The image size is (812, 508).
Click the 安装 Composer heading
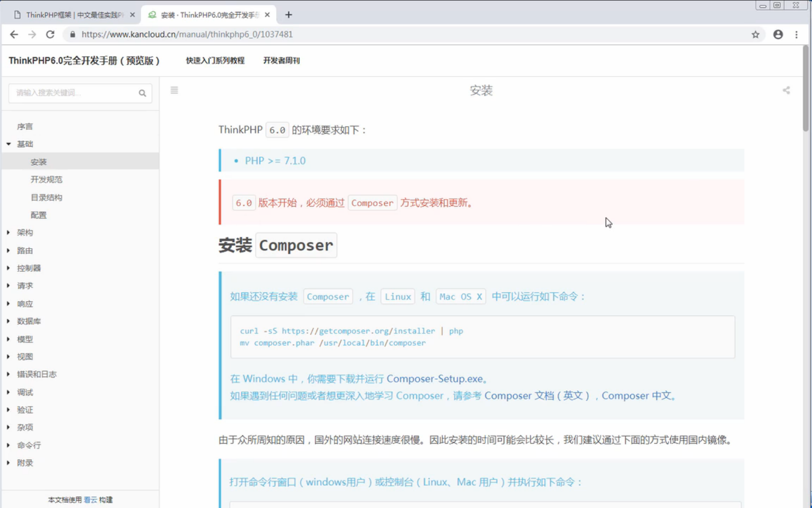coord(277,245)
